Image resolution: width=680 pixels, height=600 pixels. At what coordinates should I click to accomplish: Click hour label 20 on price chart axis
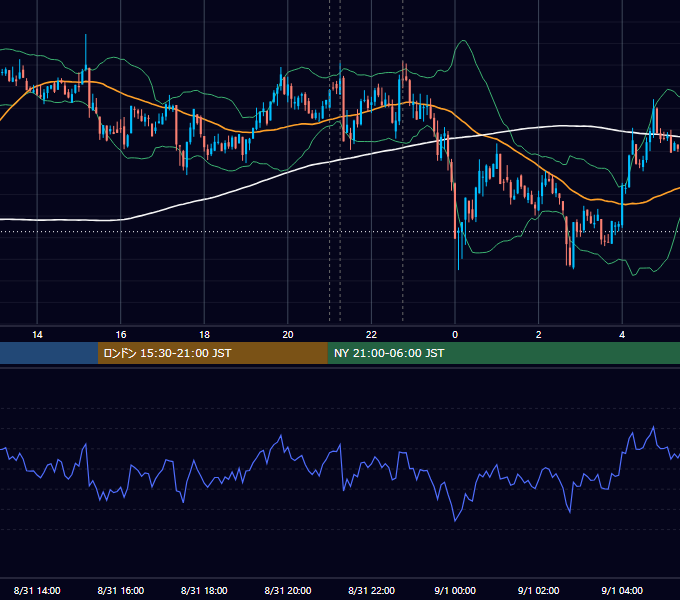click(x=288, y=334)
